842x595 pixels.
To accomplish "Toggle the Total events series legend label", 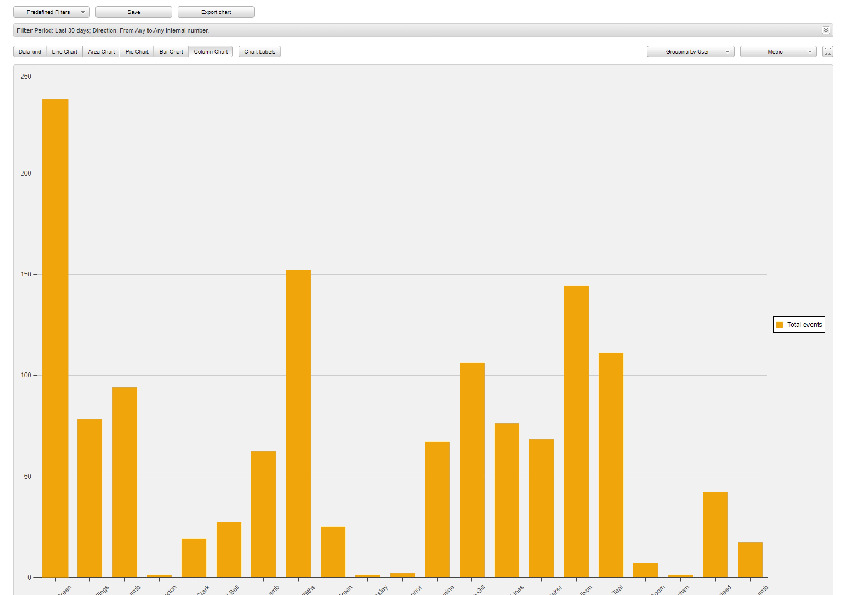I will pyautogui.click(x=803, y=325).
